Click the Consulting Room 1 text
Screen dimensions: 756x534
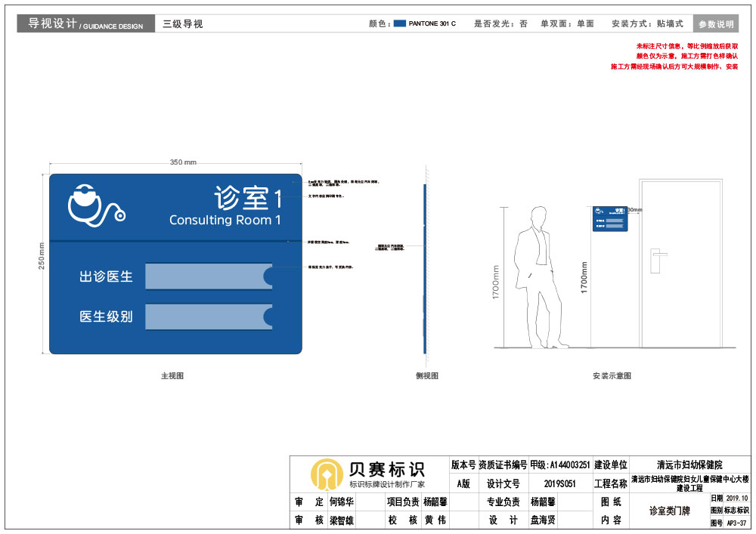[x=225, y=221]
